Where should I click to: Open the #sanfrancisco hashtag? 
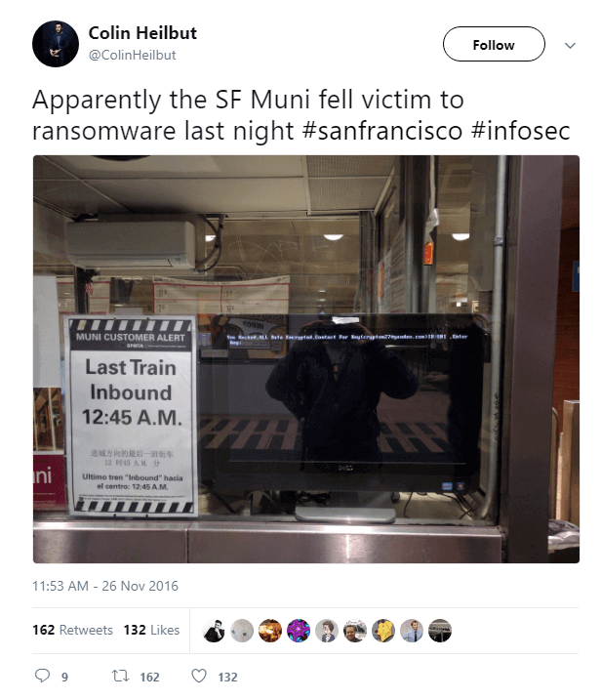382,131
